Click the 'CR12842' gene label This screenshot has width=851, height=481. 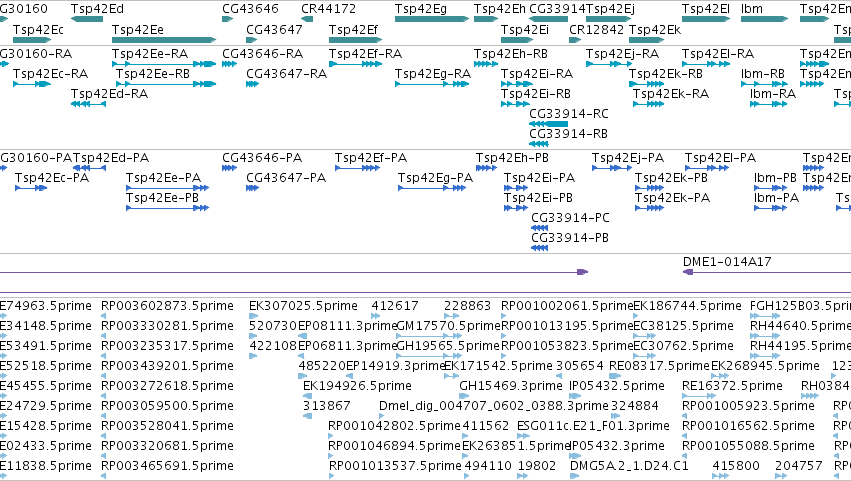(x=596, y=30)
